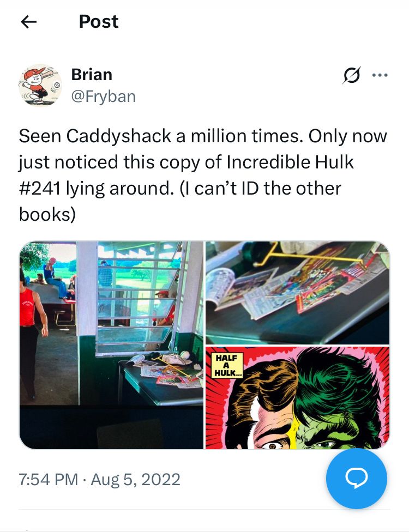Tap the Grok slashed-circle icon
Image resolution: width=409 pixels, height=532 pixels.
(x=352, y=75)
